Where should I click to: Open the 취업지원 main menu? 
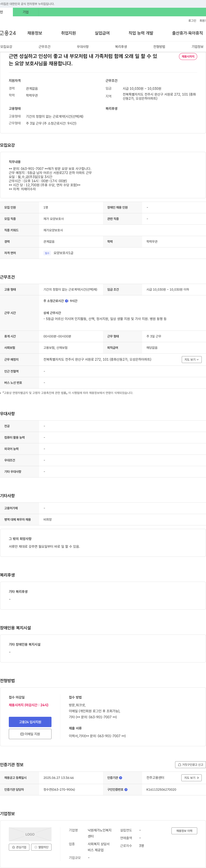[x=68, y=33]
